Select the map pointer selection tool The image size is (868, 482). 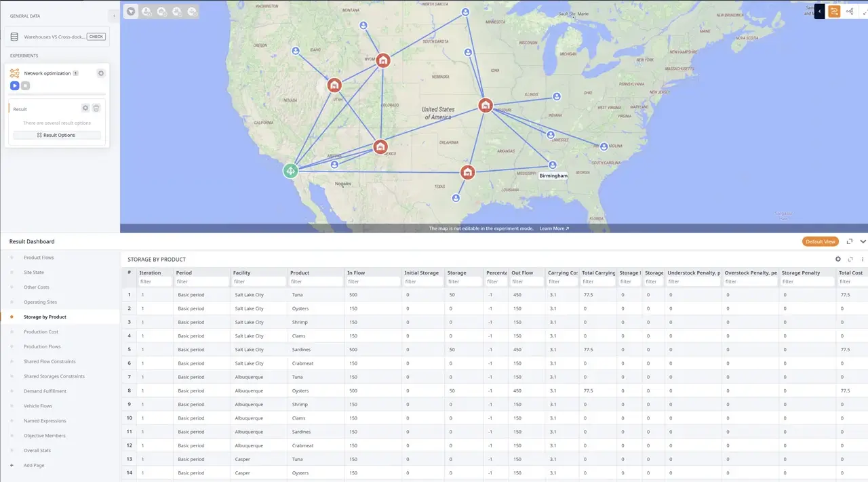(130, 11)
